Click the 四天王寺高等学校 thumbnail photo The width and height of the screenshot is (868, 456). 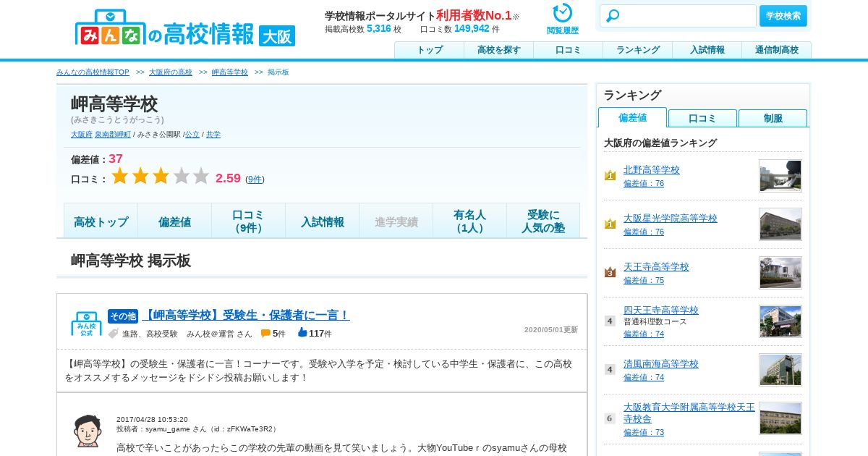coord(780,321)
